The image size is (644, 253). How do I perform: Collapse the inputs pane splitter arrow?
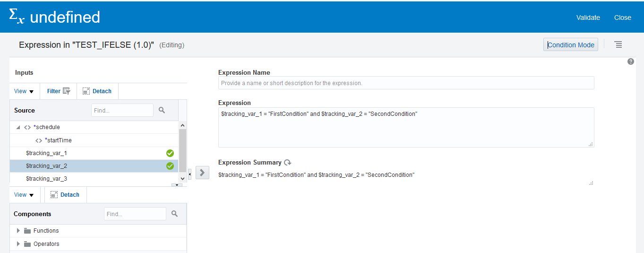pos(190,174)
